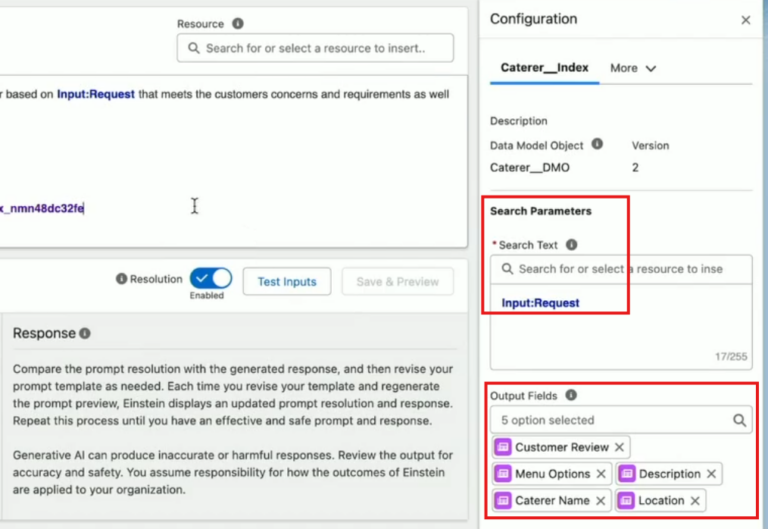Open the Resource search combobox
Viewport: 768px width, 529px height.
tap(315, 48)
